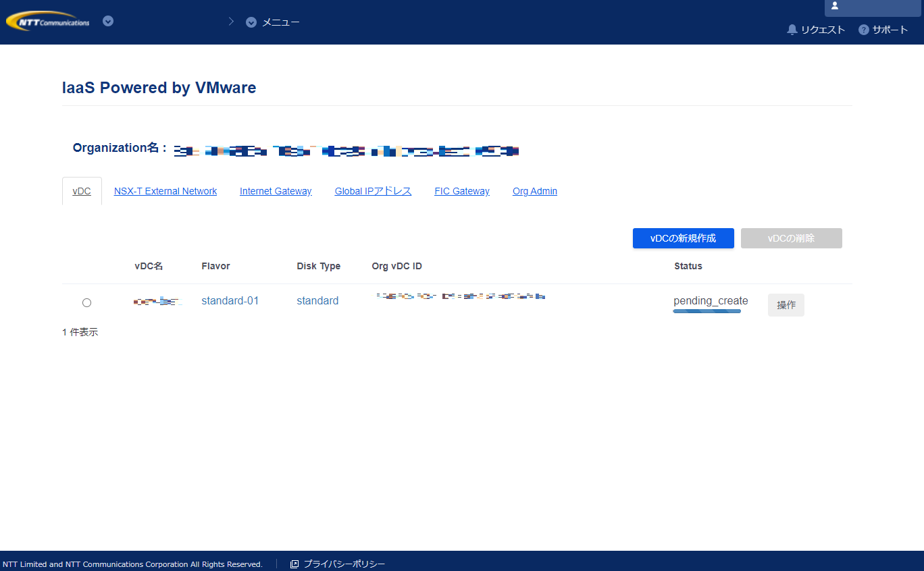Click the Status column header
Viewport: 924px width, 571px height.
[x=688, y=266]
